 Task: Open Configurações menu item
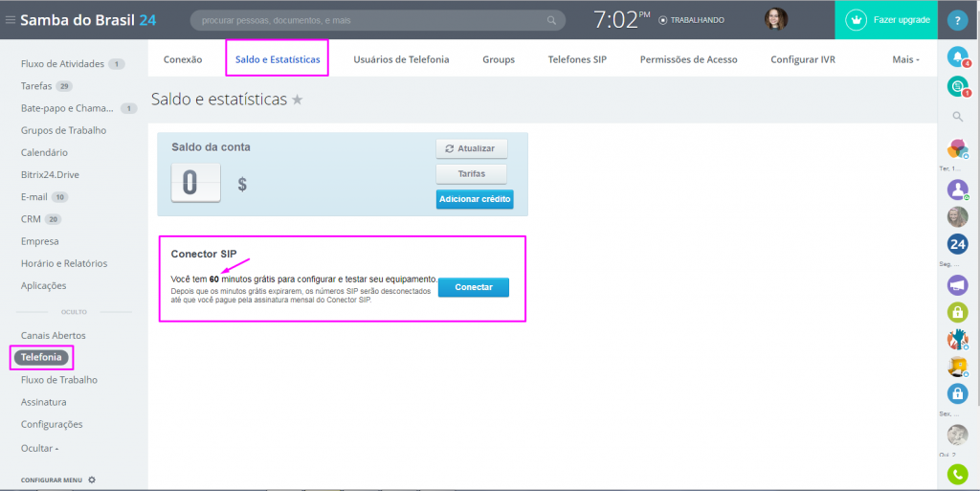(x=52, y=424)
